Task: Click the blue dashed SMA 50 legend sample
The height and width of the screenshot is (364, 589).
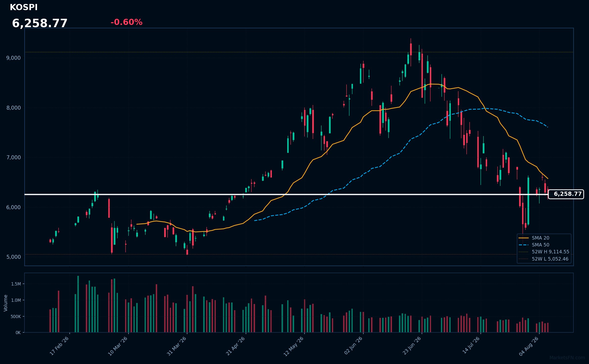Action: click(524, 245)
